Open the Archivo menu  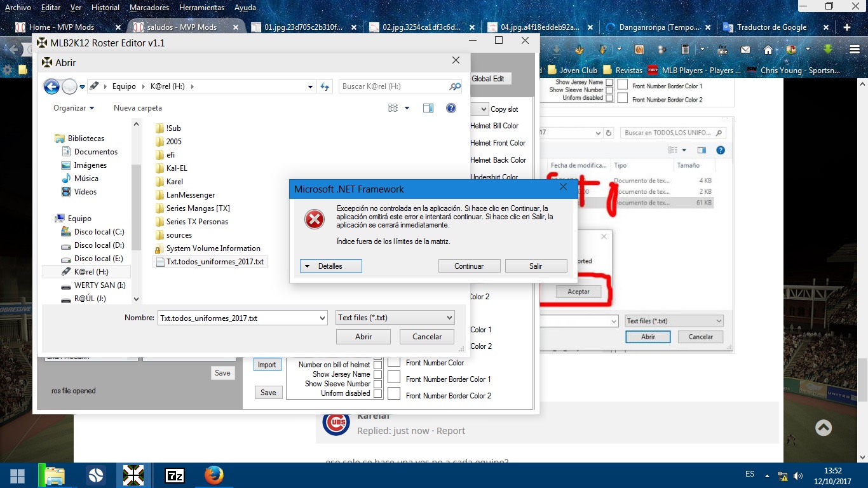coord(18,8)
